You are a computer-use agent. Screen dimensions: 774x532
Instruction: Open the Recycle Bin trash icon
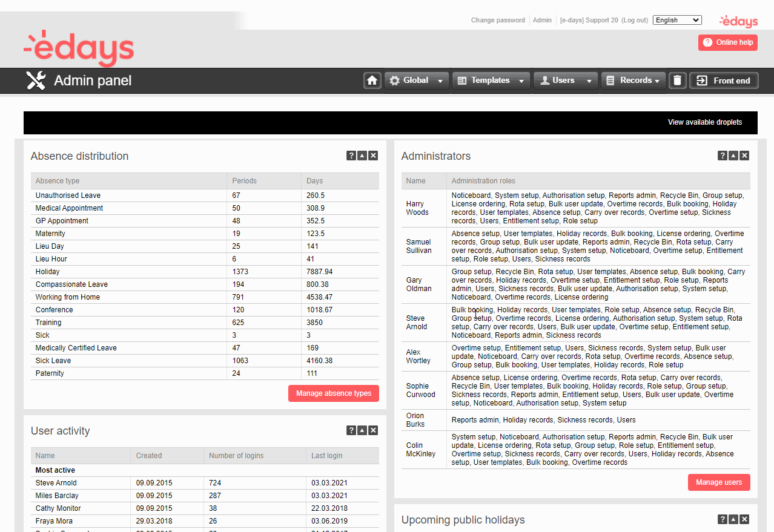click(x=678, y=80)
